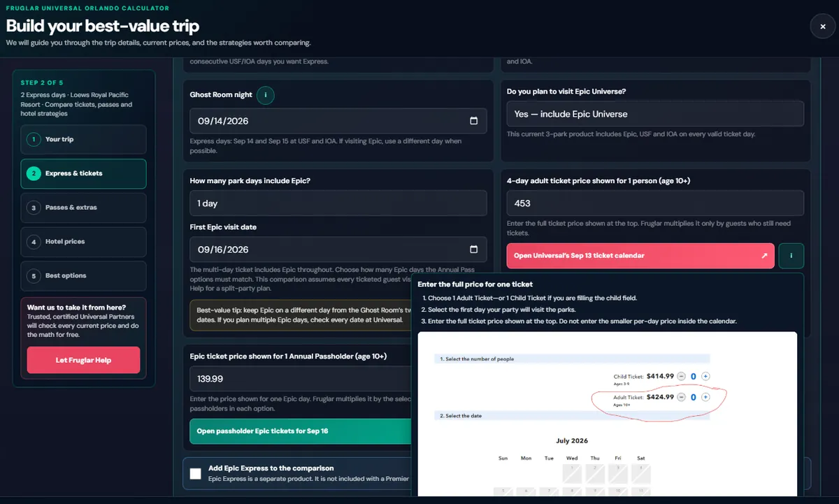Click the Ghost Room night date field
Image resolution: width=839 pixels, height=504 pixels.
[338, 121]
